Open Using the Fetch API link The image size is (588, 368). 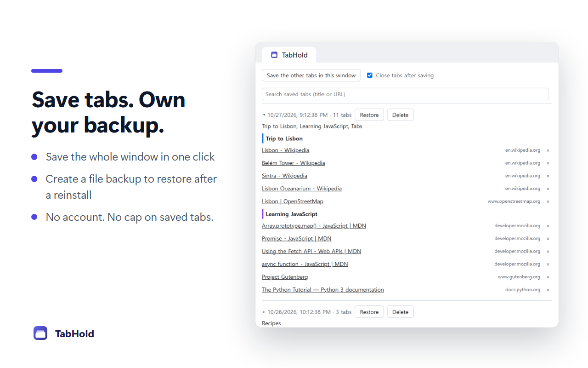point(311,252)
